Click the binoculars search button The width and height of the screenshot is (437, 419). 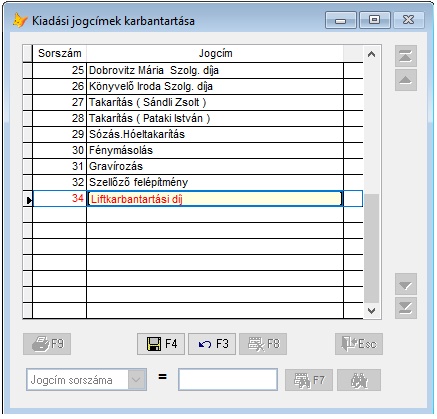[359, 380]
